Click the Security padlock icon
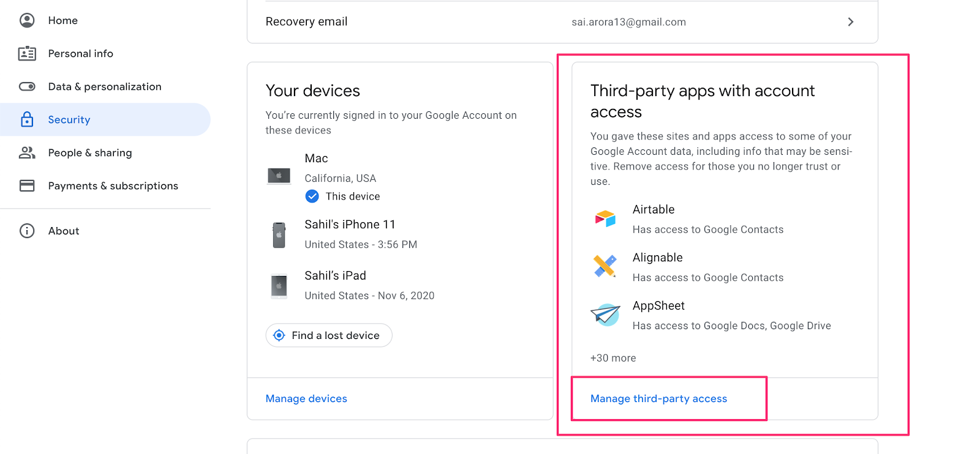 tap(27, 119)
